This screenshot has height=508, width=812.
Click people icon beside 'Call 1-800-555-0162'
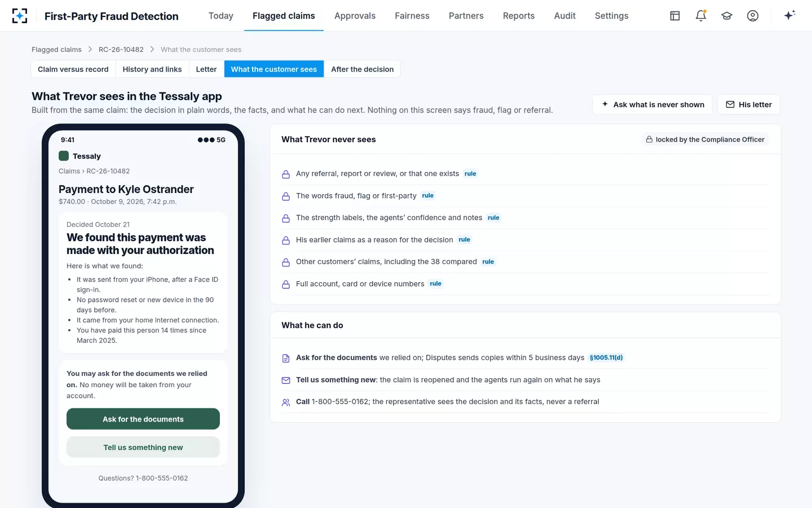[x=286, y=402]
